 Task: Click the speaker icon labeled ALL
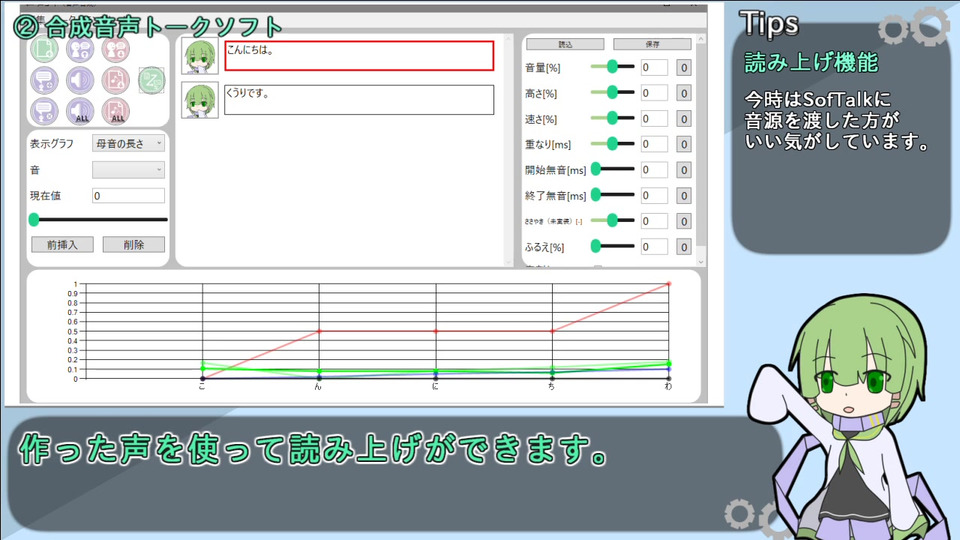[x=80, y=111]
